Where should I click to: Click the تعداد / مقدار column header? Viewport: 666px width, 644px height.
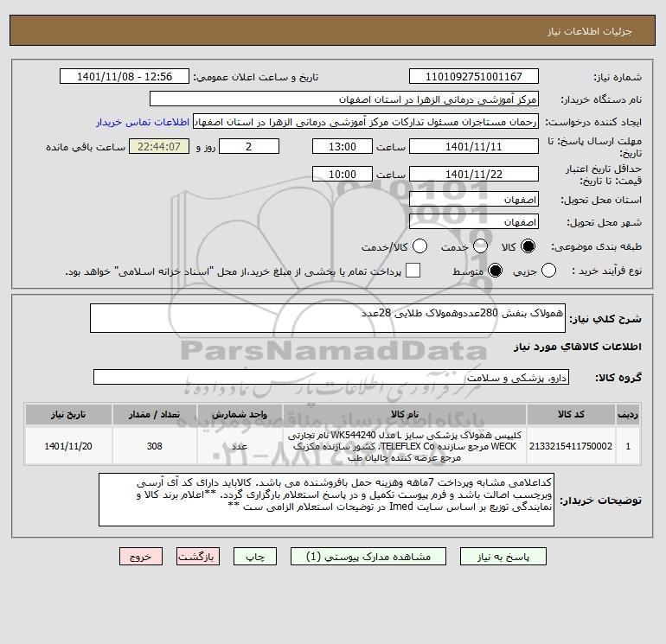click(155, 414)
